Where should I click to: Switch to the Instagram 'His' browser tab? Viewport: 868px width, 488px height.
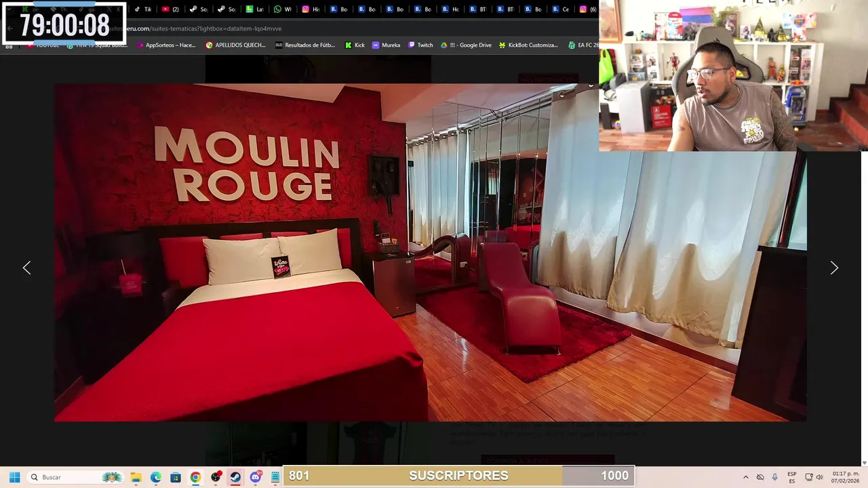[311, 9]
